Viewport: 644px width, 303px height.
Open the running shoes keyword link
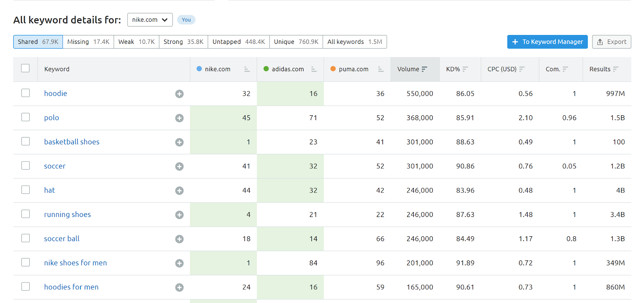pyautogui.click(x=68, y=215)
